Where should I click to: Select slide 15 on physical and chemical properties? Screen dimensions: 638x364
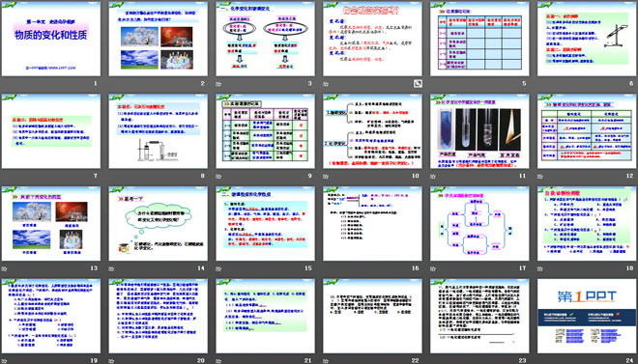[x=265, y=223]
